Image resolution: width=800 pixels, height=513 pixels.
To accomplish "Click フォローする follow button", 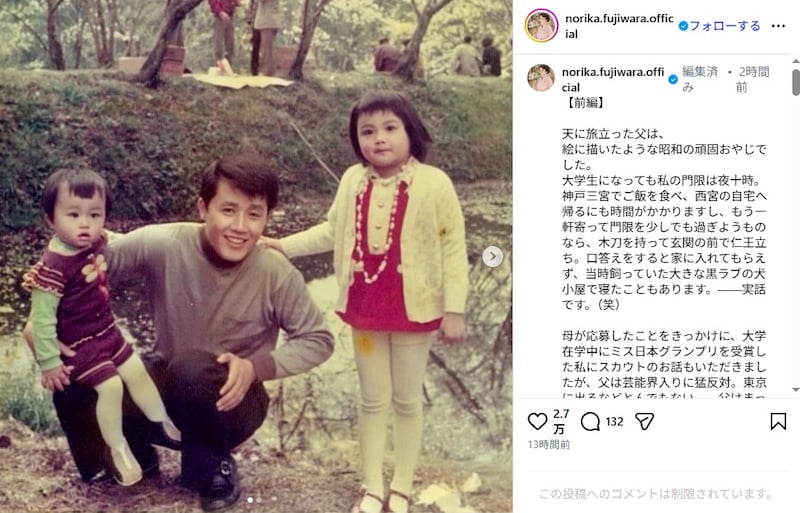I will tap(724, 26).
